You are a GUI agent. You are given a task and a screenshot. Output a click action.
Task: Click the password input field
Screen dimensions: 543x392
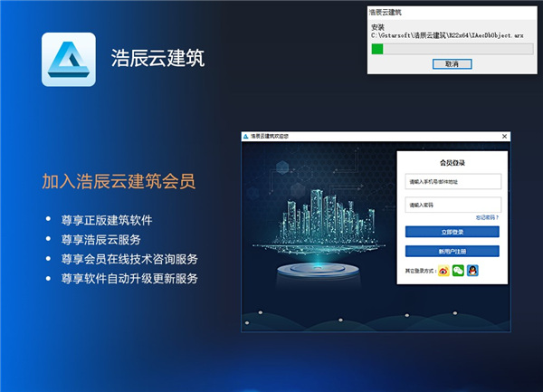[x=453, y=205]
